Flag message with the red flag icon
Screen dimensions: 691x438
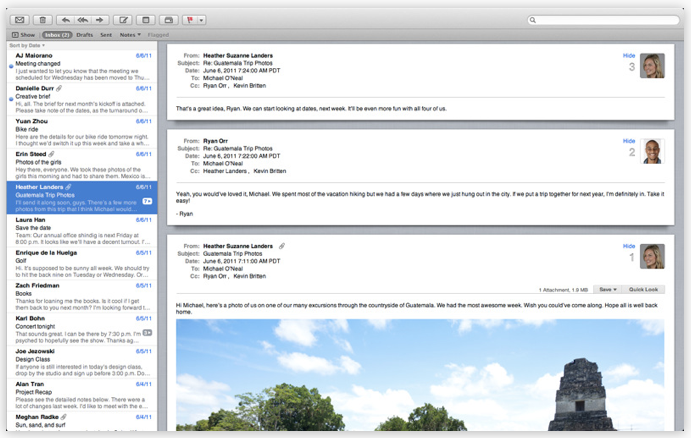190,20
